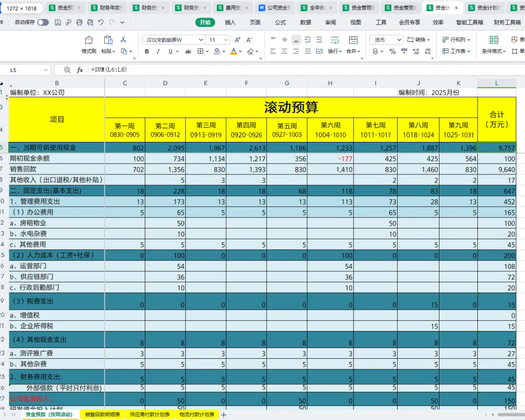Open the 公式 ribbon tab
The width and height of the screenshot is (525, 420).
click(280, 22)
